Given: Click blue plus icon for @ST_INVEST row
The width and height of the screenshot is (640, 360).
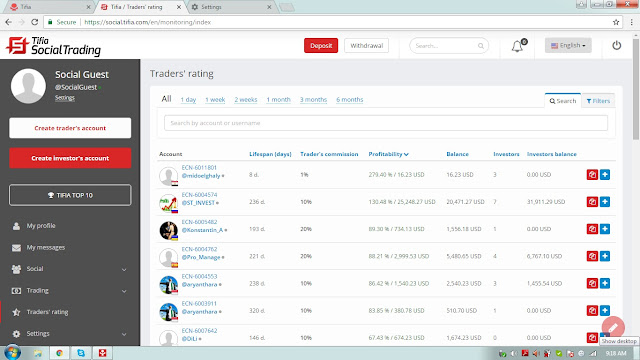Looking at the screenshot, I should (605, 202).
